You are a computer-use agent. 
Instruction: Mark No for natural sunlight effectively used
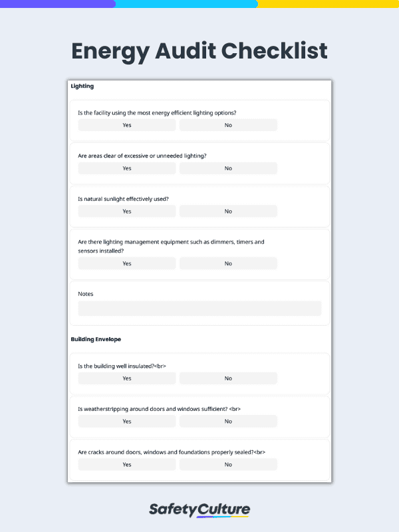click(228, 211)
